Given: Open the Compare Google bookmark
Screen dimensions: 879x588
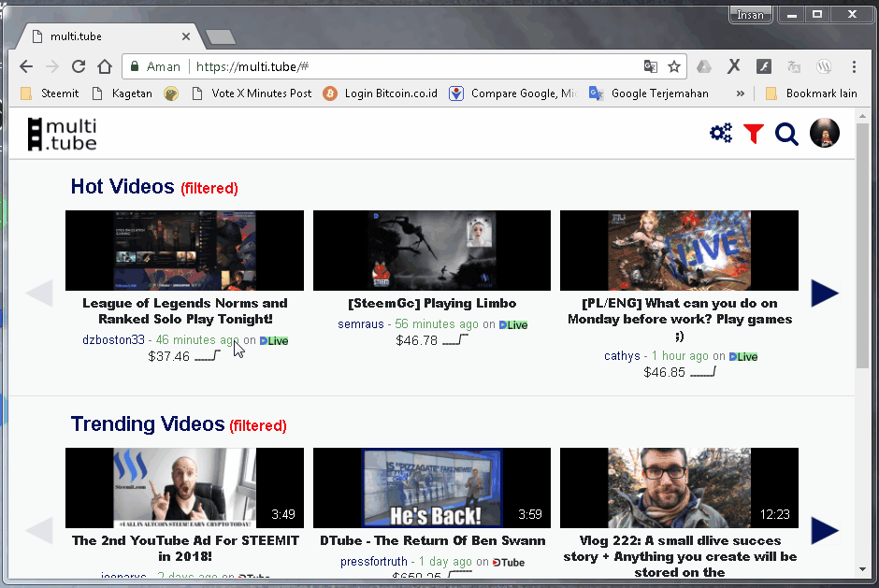Looking at the screenshot, I should pos(513,93).
